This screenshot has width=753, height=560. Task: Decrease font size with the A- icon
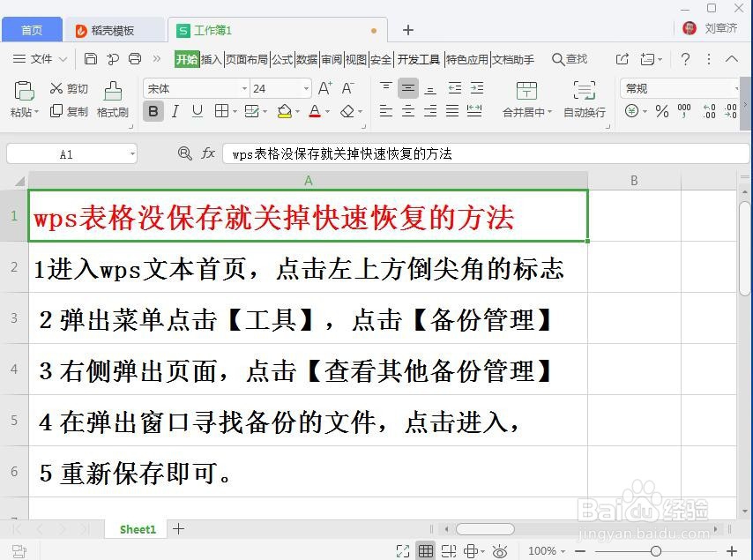pyautogui.click(x=347, y=88)
